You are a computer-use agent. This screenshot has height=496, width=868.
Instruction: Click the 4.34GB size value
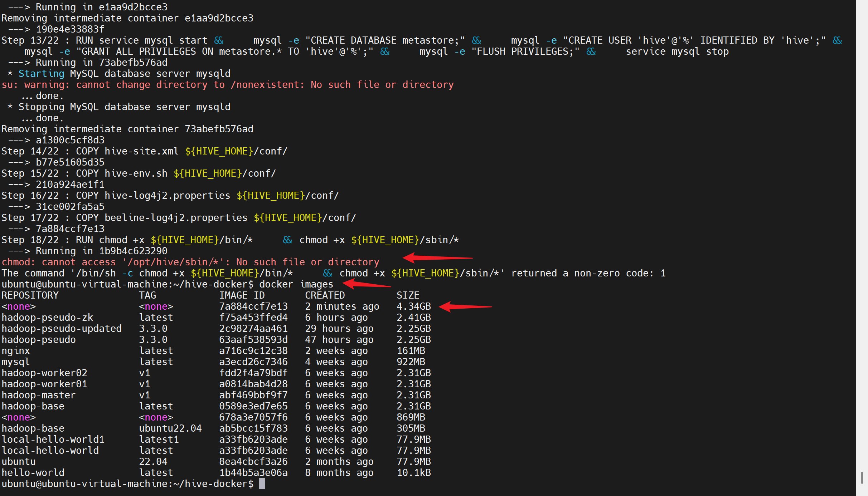coord(413,306)
